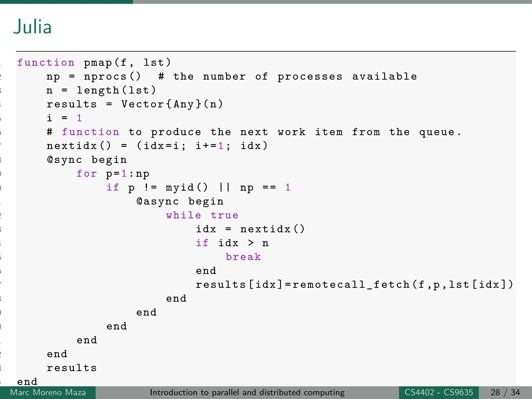Click 'Marc Moreno Maza' in the footer
Viewport: 532px width, 399px height.
[48, 392]
